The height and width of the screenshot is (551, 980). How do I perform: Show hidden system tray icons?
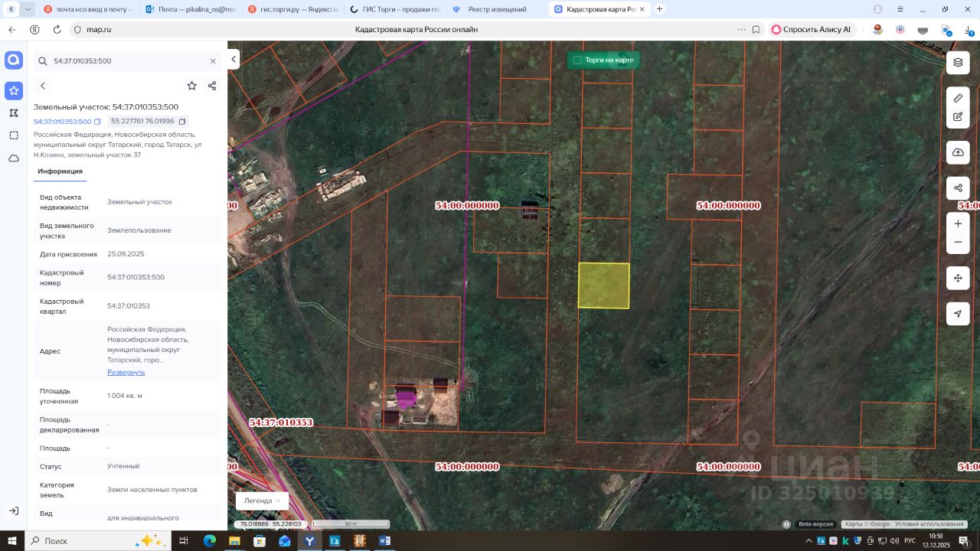tap(810, 540)
